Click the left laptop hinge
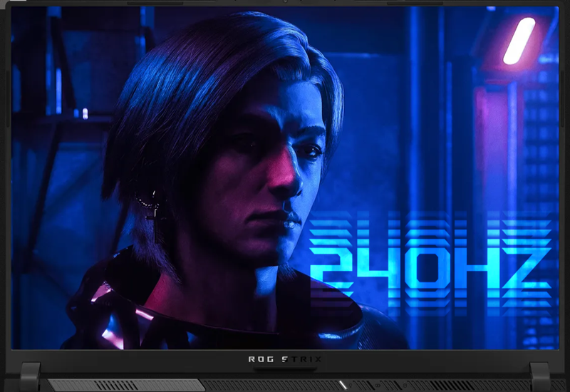This screenshot has width=570, height=392. pyautogui.click(x=30, y=376)
